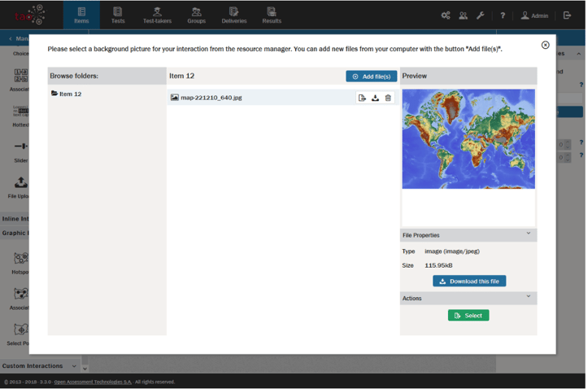Open the help question mark icon
Screen dimensions: 588x389
point(503,15)
